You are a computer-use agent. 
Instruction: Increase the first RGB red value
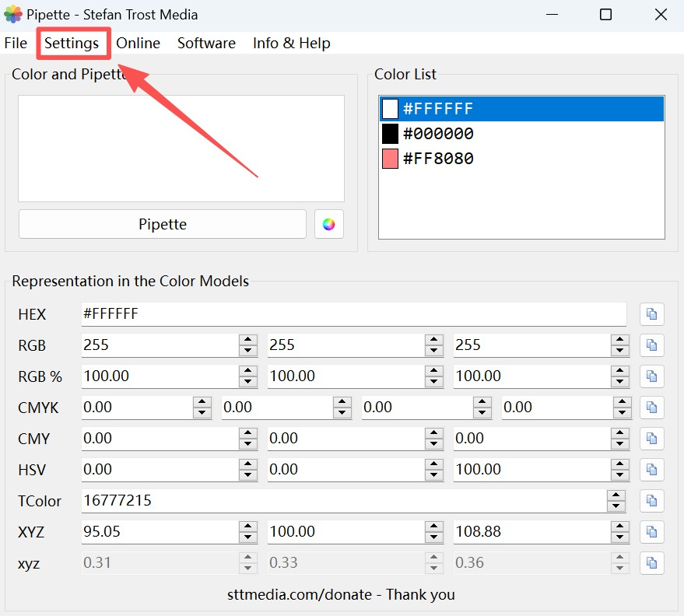pyautogui.click(x=247, y=340)
